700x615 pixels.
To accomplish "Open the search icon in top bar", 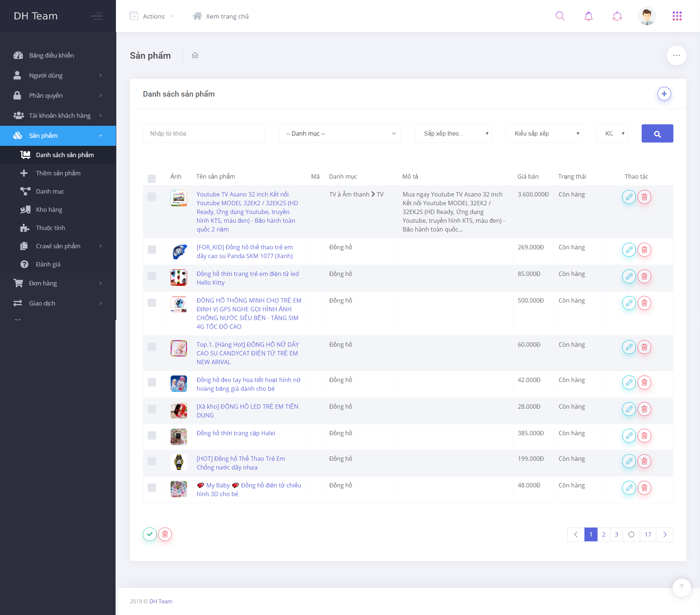I will (560, 16).
